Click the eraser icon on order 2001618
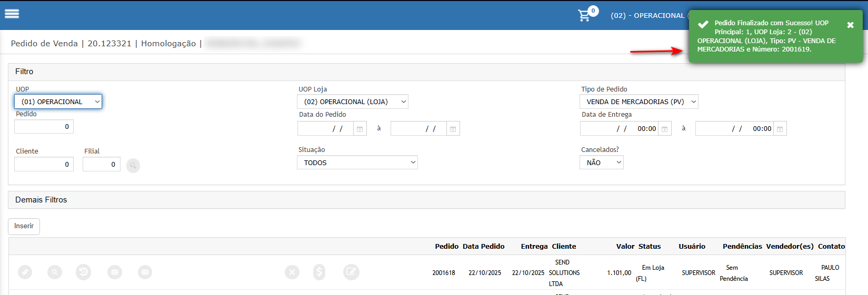The image size is (868, 295). coord(25,272)
